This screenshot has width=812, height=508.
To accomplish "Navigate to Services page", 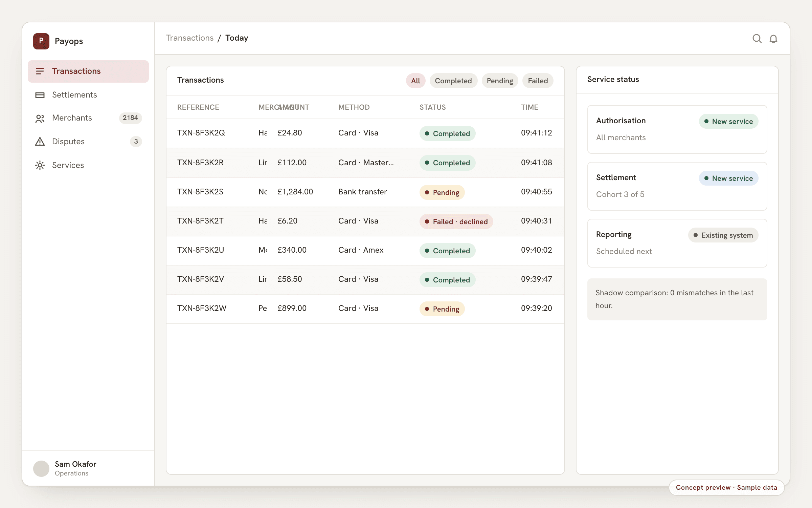I will [88, 165].
